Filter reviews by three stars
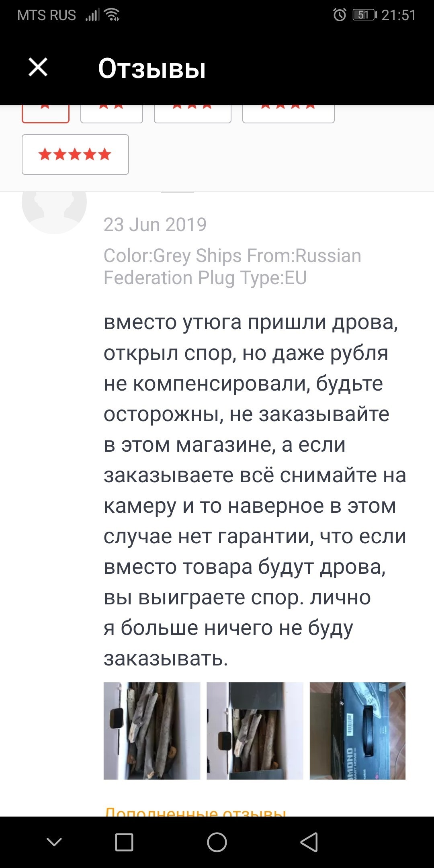This screenshot has width=434, height=868. 192,113
